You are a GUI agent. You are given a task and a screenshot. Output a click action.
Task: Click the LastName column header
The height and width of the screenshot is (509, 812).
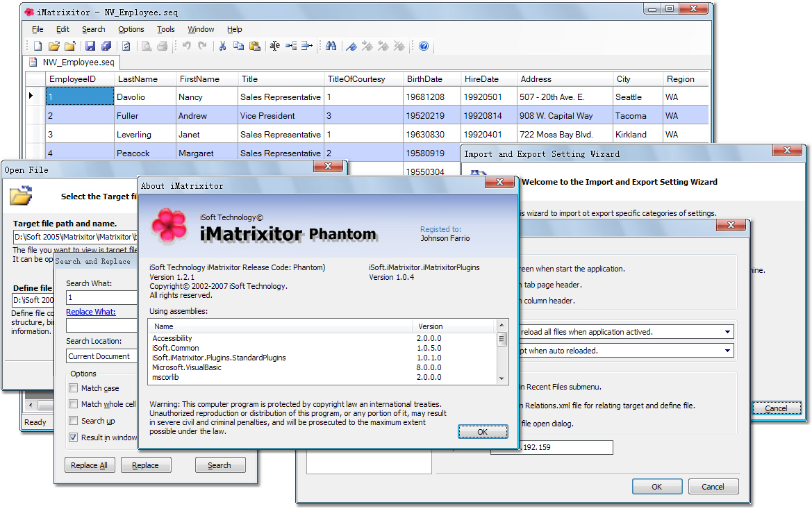click(145, 79)
